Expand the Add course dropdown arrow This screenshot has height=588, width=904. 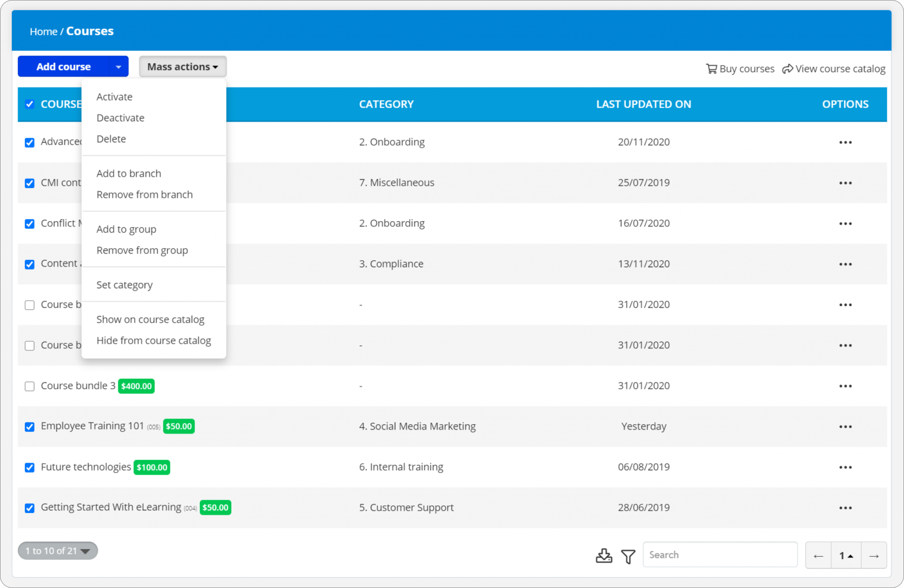coord(118,67)
